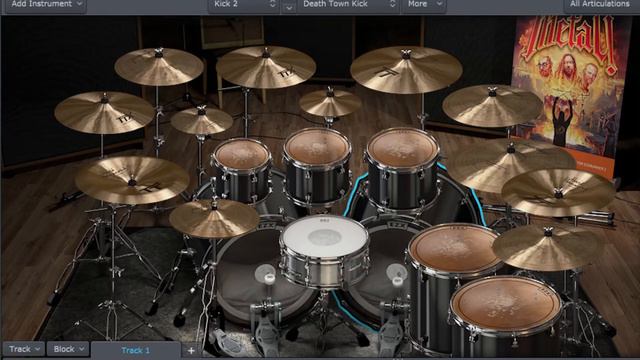
Task: Select the low cymbal above front floor tom
Action: 547,248
